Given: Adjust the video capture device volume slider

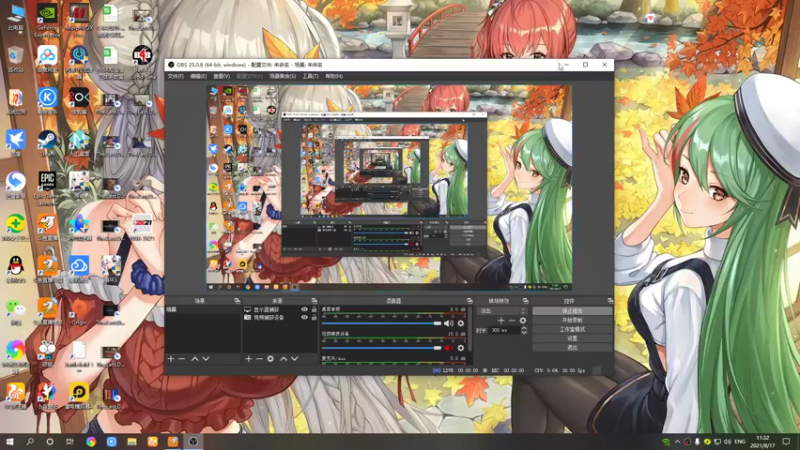Looking at the screenshot, I should (x=381, y=348).
